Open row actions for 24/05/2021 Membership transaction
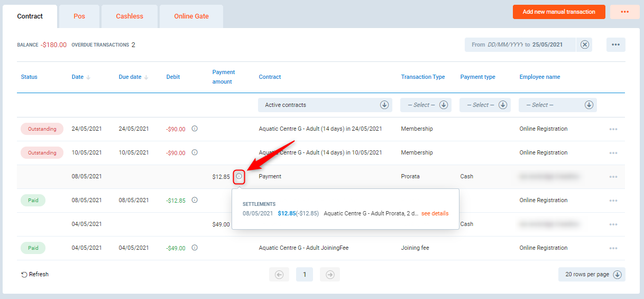 coord(613,129)
